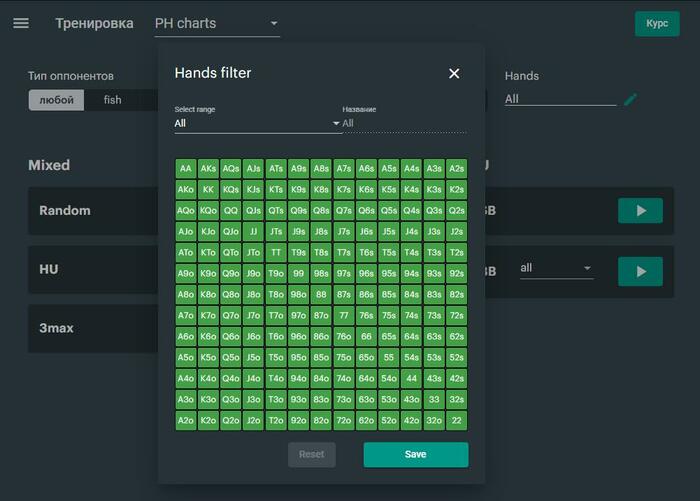Open the Select range dropdown

pyautogui.click(x=257, y=123)
